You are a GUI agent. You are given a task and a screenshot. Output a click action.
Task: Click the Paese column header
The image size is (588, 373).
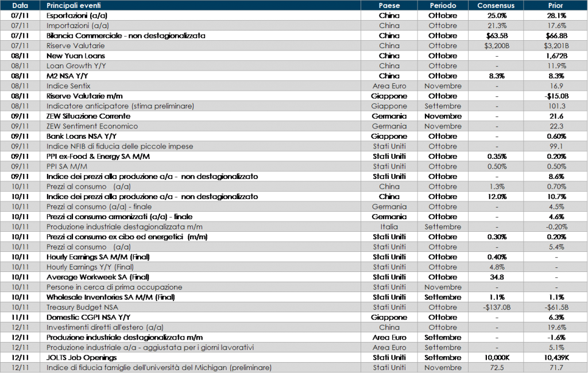(389, 5)
